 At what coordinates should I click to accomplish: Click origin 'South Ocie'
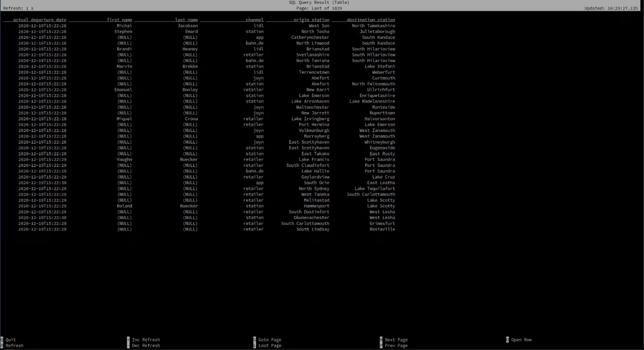point(316,183)
